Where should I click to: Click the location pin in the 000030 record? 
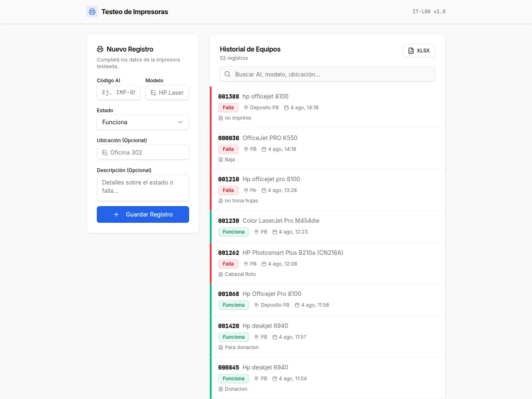click(246, 149)
